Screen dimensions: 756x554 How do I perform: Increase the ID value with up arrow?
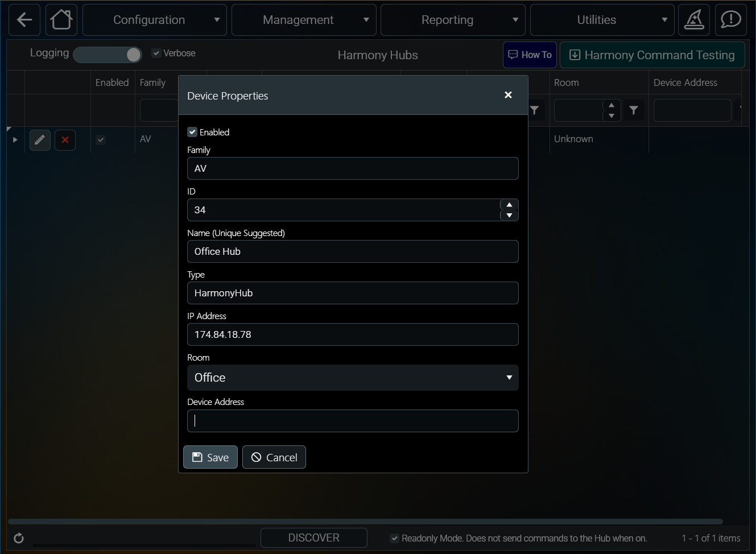click(509, 205)
